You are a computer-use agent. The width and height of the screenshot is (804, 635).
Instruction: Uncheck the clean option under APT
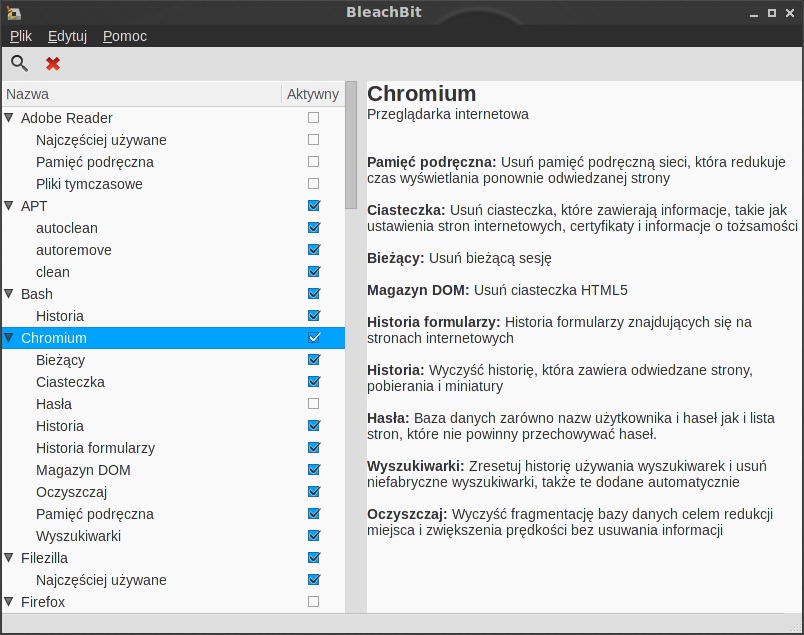[313, 272]
